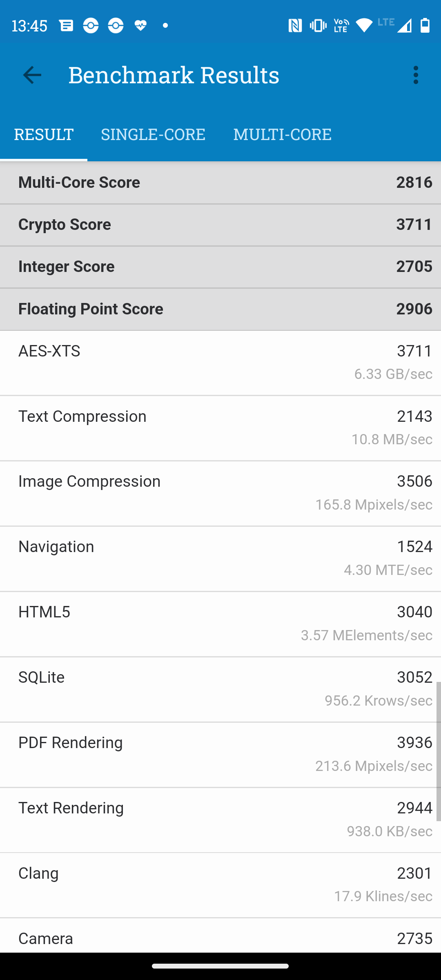Tap the HTML5 benchmark row

click(220, 624)
